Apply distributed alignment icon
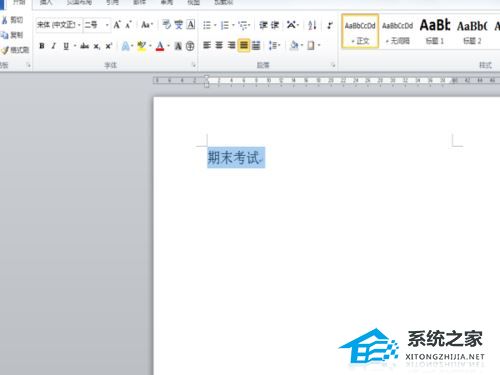The image size is (500, 375). tap(256, 45)
